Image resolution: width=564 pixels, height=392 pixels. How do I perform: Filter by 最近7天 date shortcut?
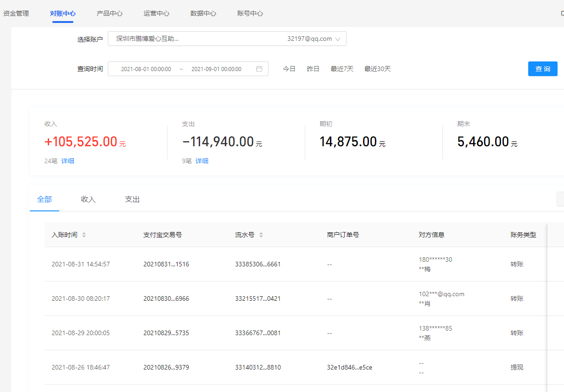342,69
